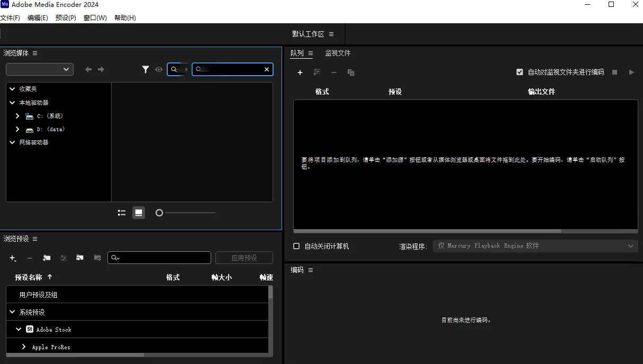The height and width of the screenshot is (364, 643).
Task: Click the C: system drive icon
Action: point(30,116)
